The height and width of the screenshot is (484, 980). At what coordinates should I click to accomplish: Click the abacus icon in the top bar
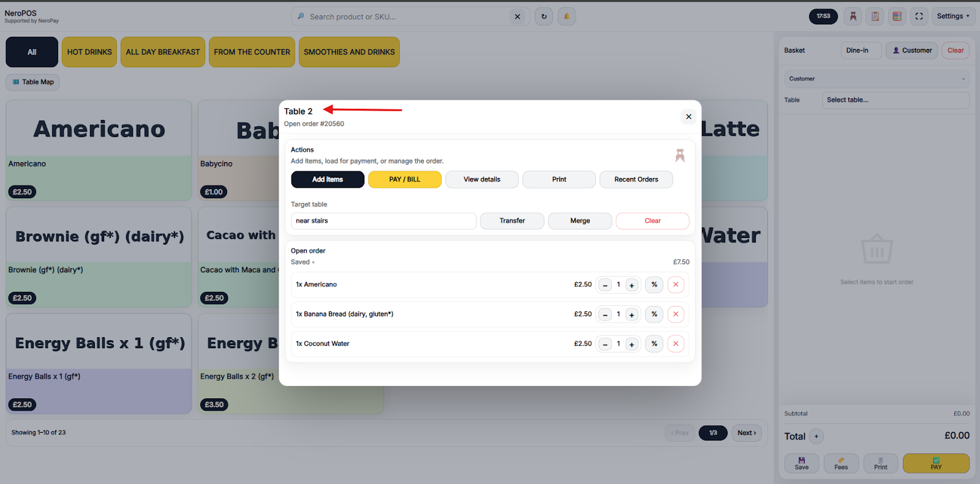(897, 17)
